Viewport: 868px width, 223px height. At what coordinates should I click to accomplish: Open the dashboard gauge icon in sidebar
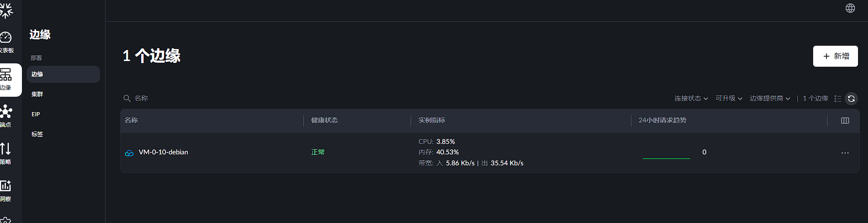pyautogui.click(x=6, y=38)
